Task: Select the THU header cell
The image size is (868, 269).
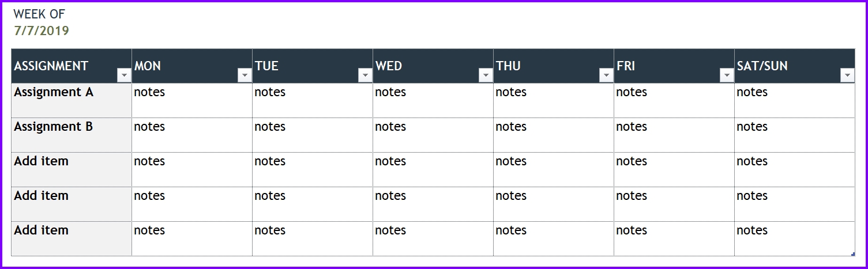Action: point(554,66)
